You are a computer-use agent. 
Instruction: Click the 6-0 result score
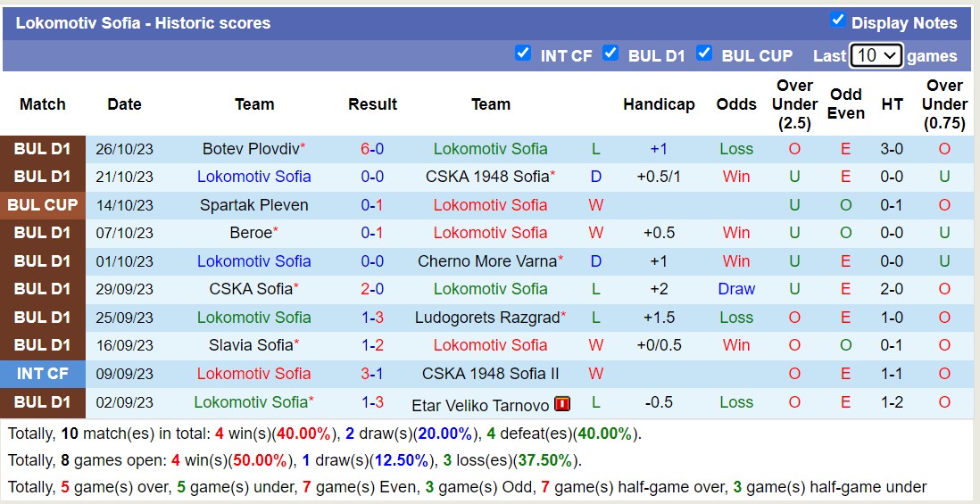(372, 149)
